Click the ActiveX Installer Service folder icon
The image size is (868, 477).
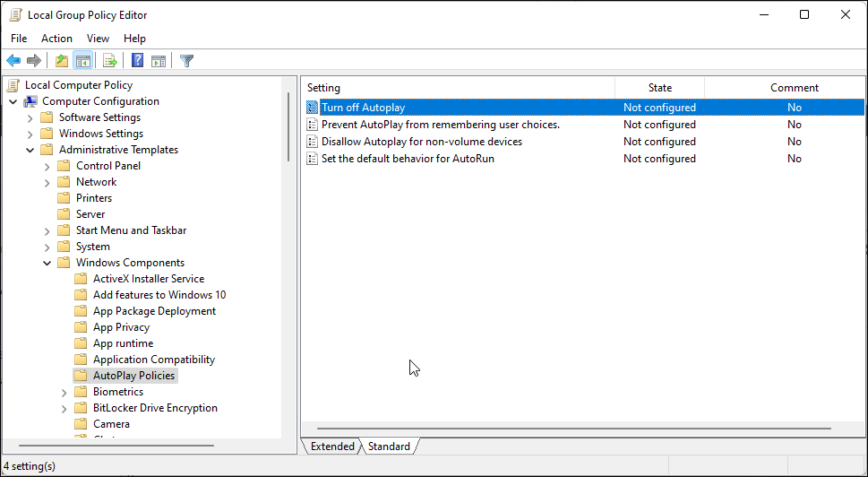(x=81, y=279)
